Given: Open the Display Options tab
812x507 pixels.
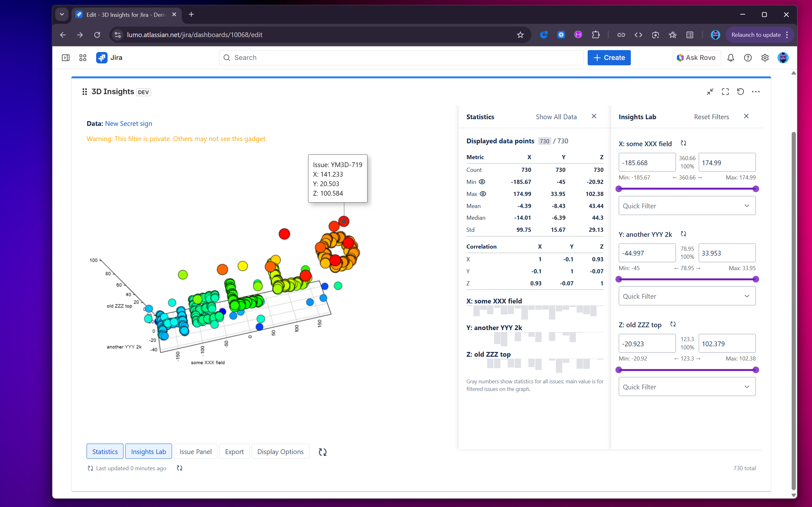Looking at the screenshot, I should [280, 451].
